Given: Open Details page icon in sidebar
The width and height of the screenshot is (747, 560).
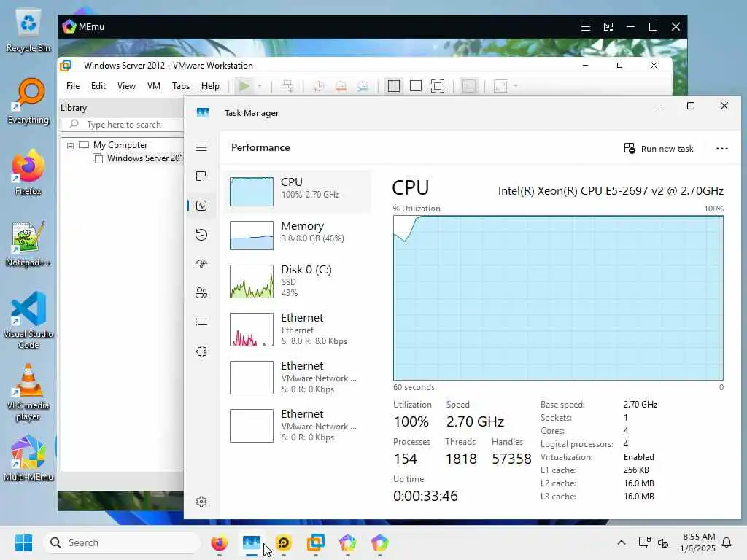Looking at the screenshot, I should coord(201,322).
